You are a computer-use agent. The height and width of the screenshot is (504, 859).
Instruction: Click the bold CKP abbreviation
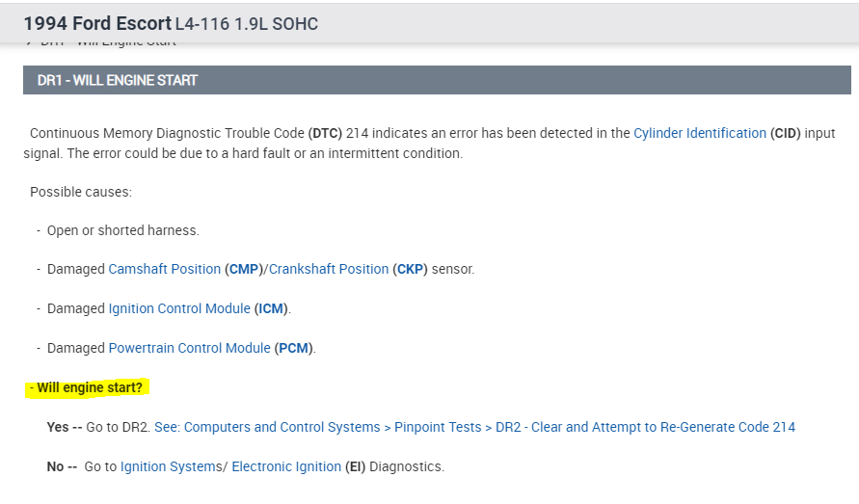pyautogui.click(x=411, y=269)
